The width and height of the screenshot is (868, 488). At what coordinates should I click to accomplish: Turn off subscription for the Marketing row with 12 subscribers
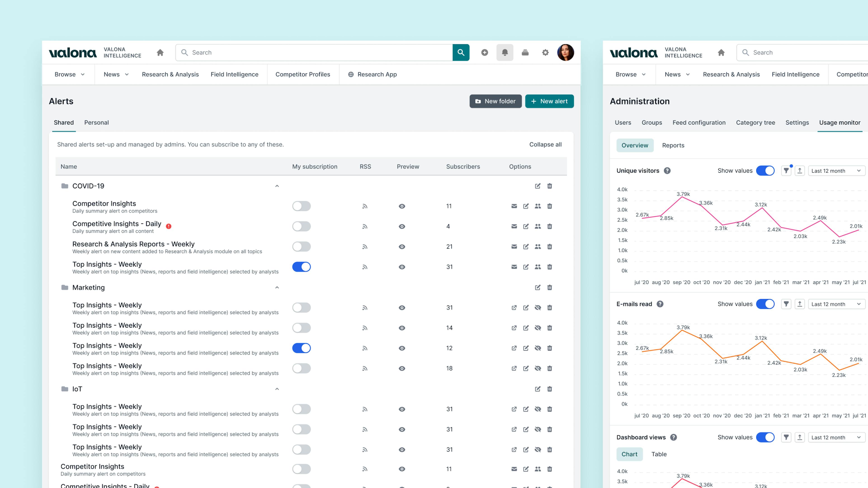point(302,348)
